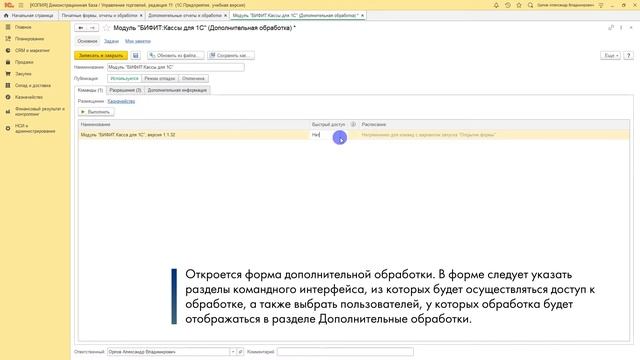Set publication to Используется
The width and height of the screenshot is (640, 360).
click(124, 78)
